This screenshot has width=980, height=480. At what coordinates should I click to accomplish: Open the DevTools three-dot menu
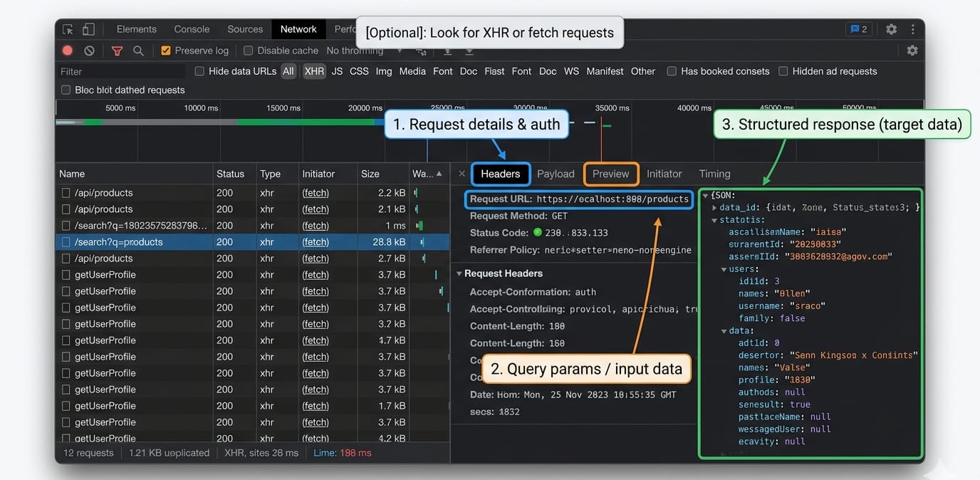(912, 29)
